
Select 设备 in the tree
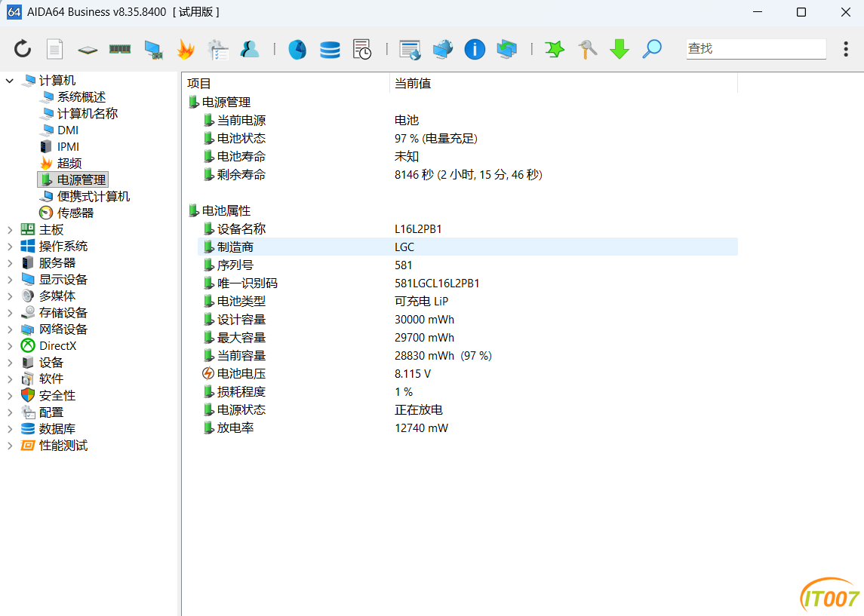[x=51, y=362]
